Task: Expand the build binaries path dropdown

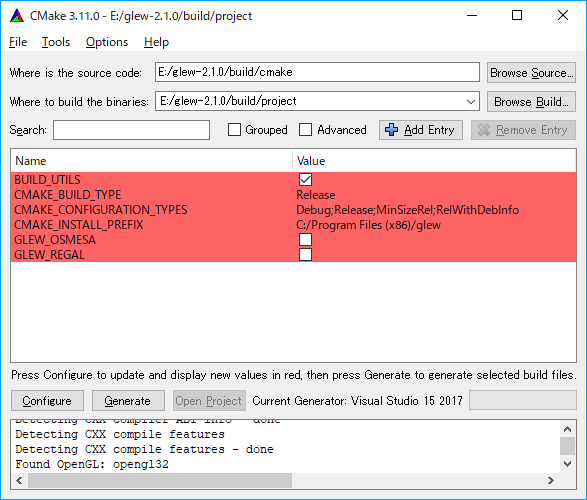Action: (471, 101)
